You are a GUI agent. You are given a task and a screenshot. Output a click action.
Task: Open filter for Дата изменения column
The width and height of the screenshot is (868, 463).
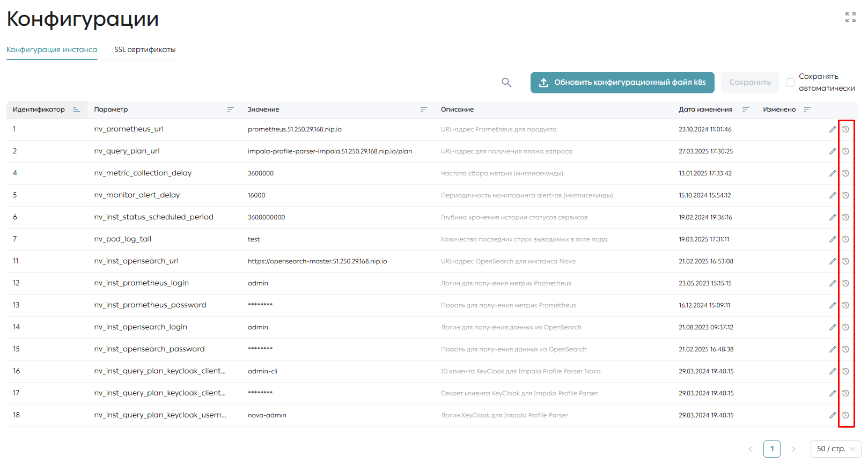coord(746,109)
